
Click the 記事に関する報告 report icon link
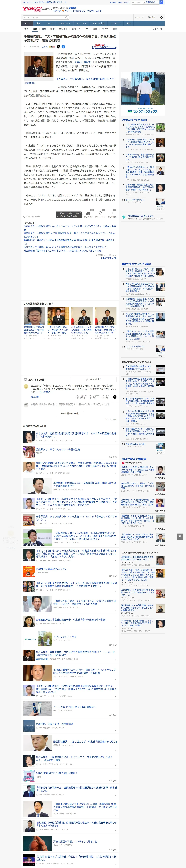point(31,217)
